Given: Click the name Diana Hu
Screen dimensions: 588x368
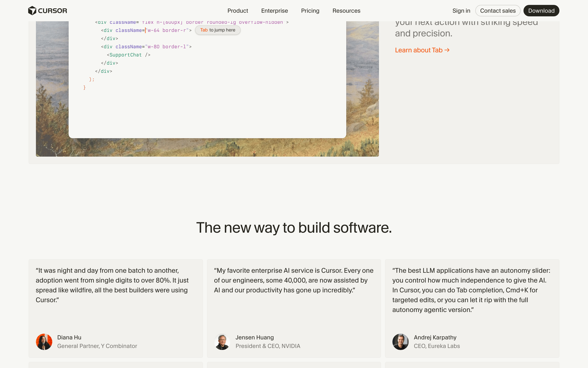Looking at the screenshot, I should click(69, 337).
